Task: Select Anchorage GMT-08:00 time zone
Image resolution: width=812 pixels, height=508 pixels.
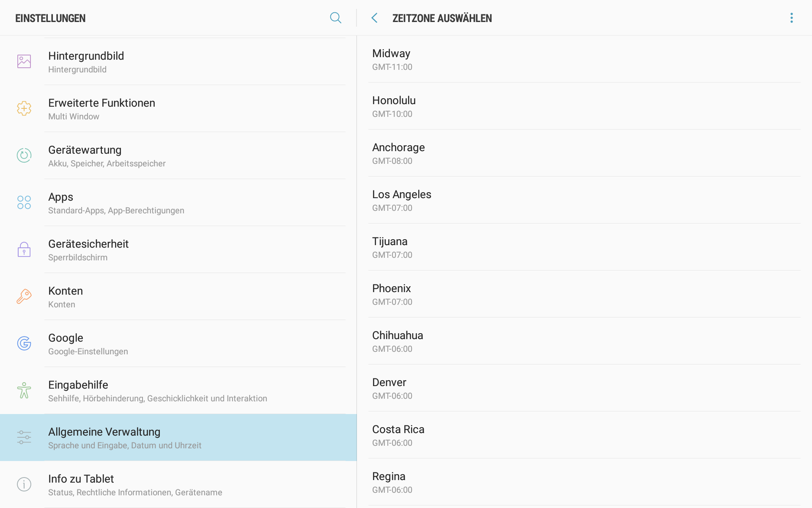Action: pos(584,153)
